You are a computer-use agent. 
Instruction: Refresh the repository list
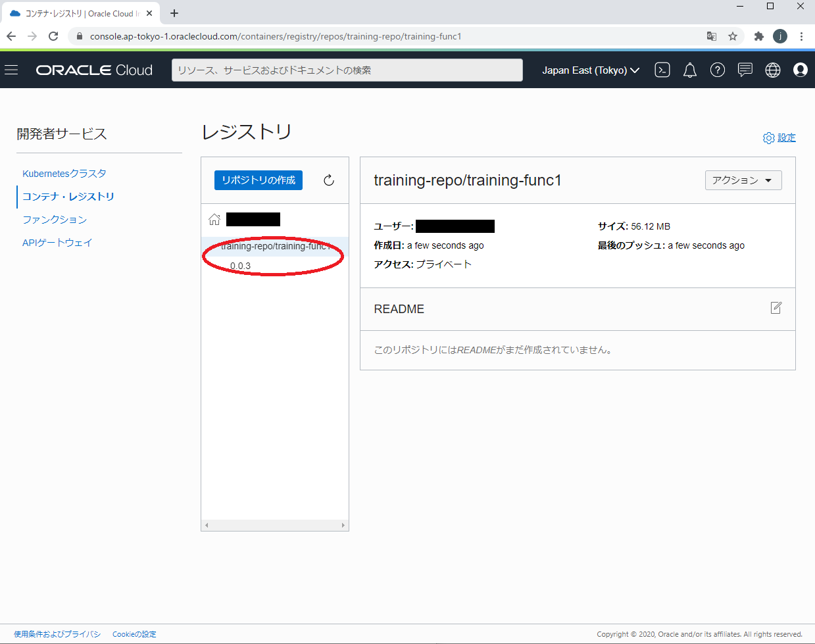click(x=329, y=180)
